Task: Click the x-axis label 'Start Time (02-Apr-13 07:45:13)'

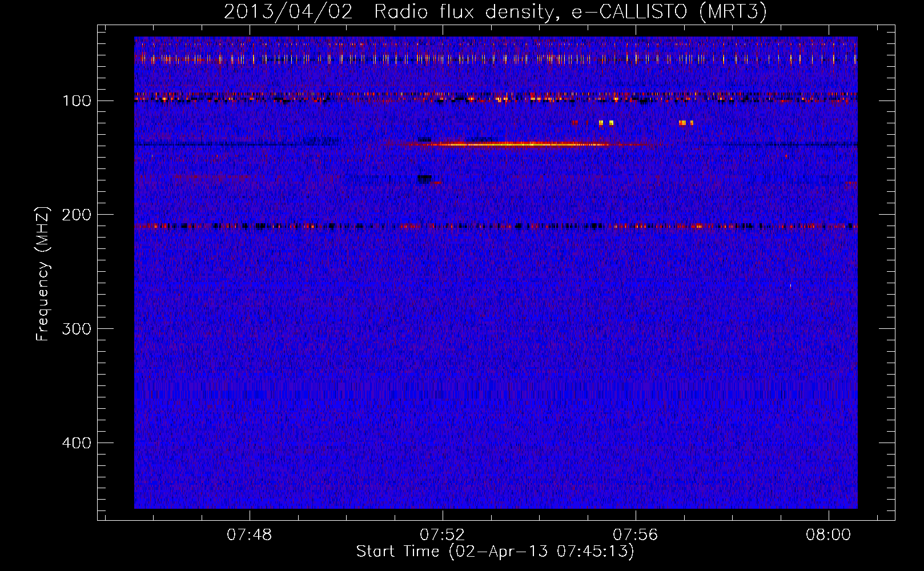Action: click(x=495, y=552)
